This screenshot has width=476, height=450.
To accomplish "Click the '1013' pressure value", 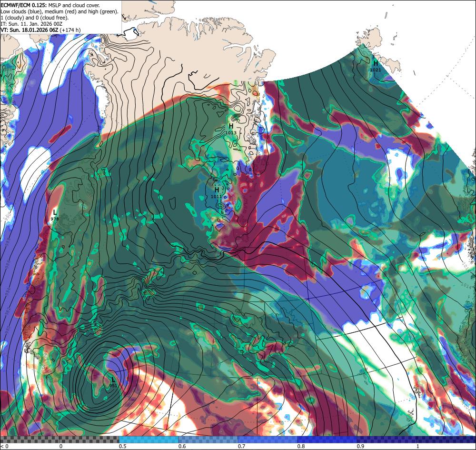I will click(231, 133).
